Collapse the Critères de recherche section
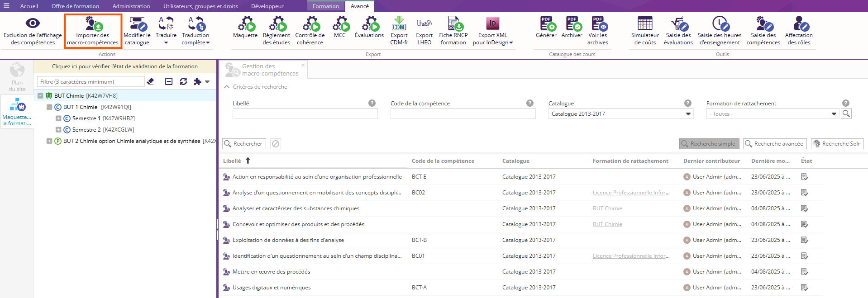 point(227,87)
